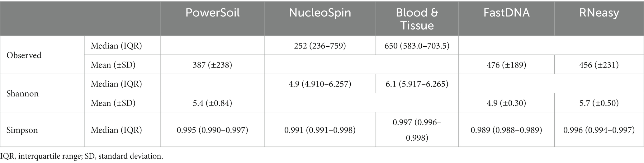Click the RNeasy value 456 (±231)

click(x=599, y=65)
